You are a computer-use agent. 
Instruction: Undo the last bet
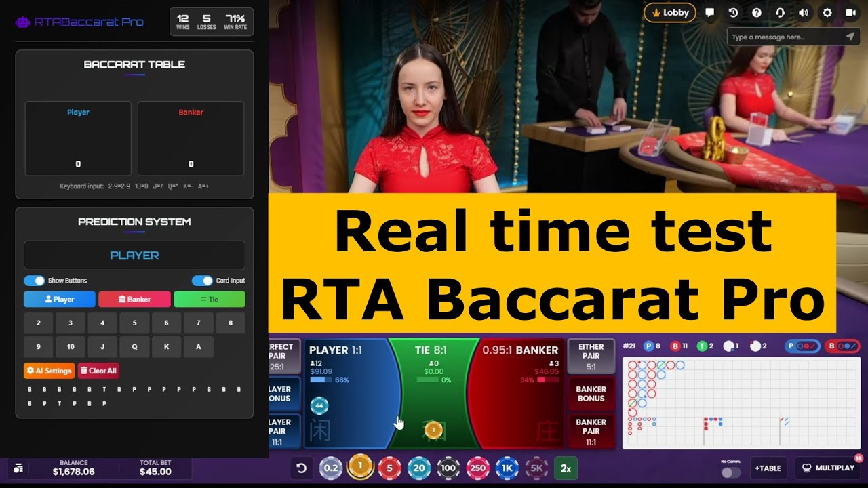tap(302, 468)
